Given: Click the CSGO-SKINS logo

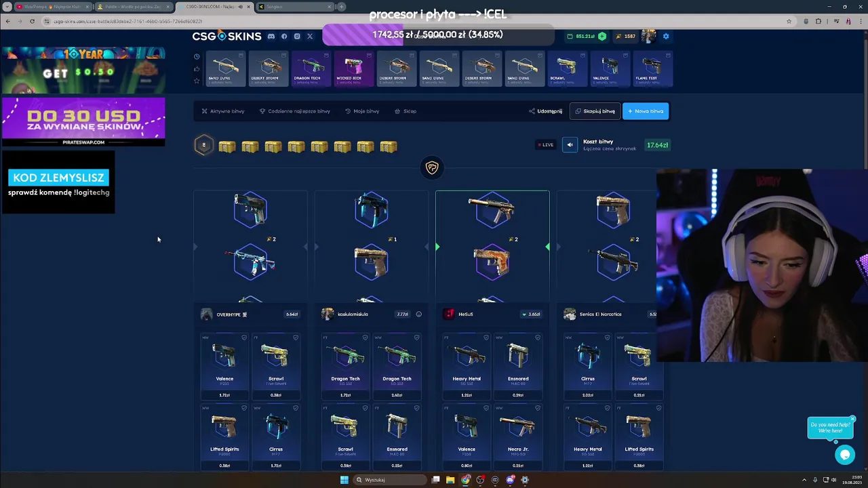Looking at the screenshot, I should pos(226,36).
